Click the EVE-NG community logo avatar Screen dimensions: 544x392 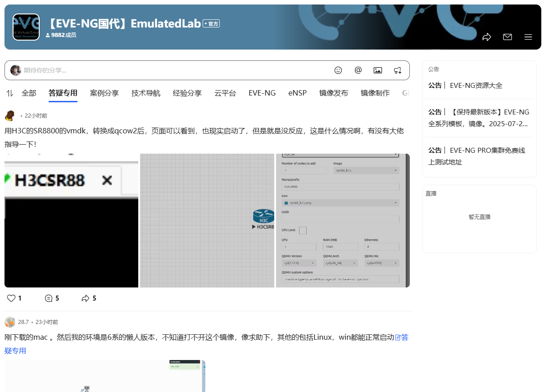pyautogui.click(x=26, y=27)
